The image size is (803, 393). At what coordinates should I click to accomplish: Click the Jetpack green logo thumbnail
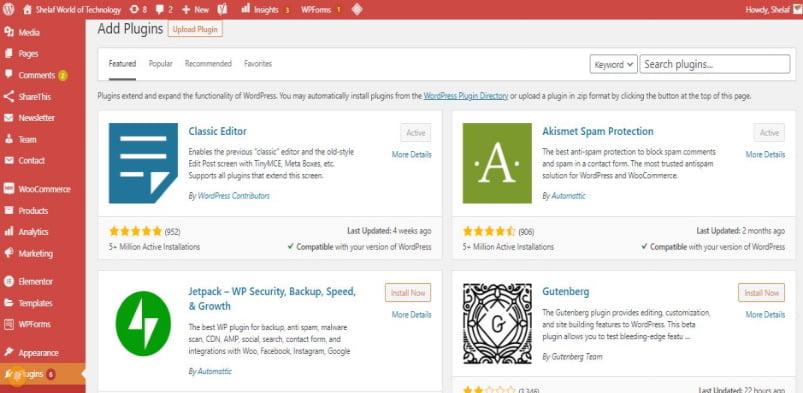coord(143,324)
